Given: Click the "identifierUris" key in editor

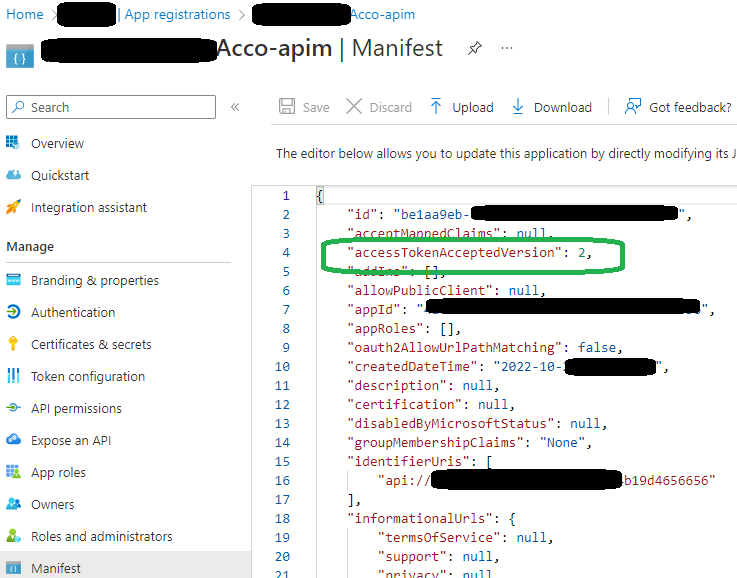Looking at the screenshot, I should (408, 461).
